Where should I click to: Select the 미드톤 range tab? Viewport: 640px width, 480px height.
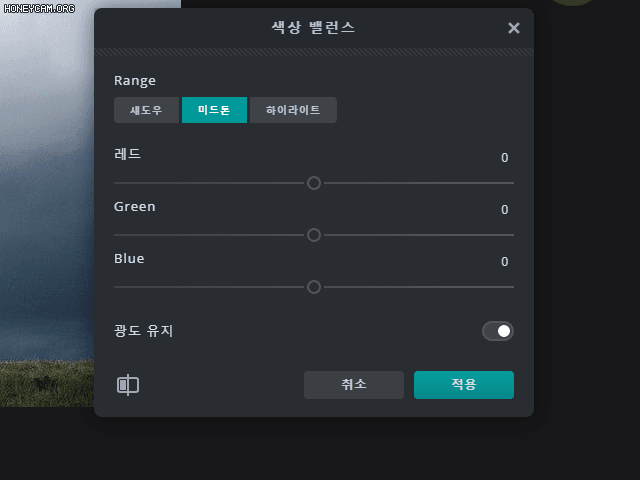point(214,110)
